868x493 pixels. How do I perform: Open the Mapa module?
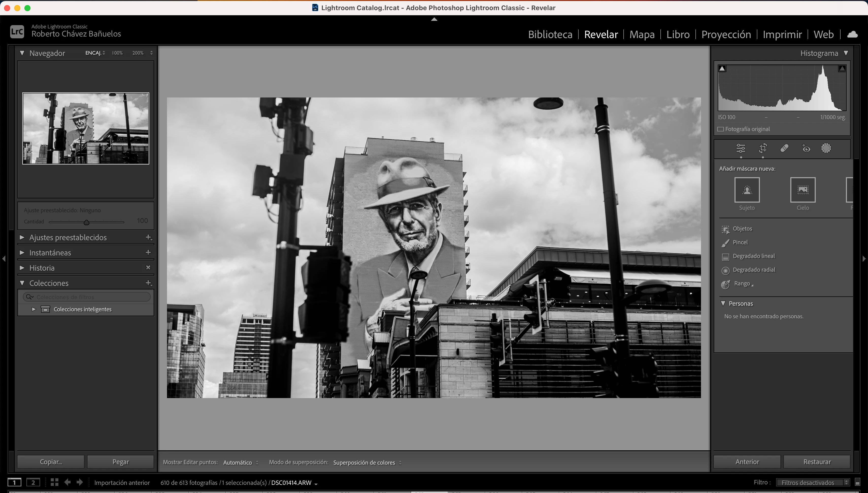[642, 34]
